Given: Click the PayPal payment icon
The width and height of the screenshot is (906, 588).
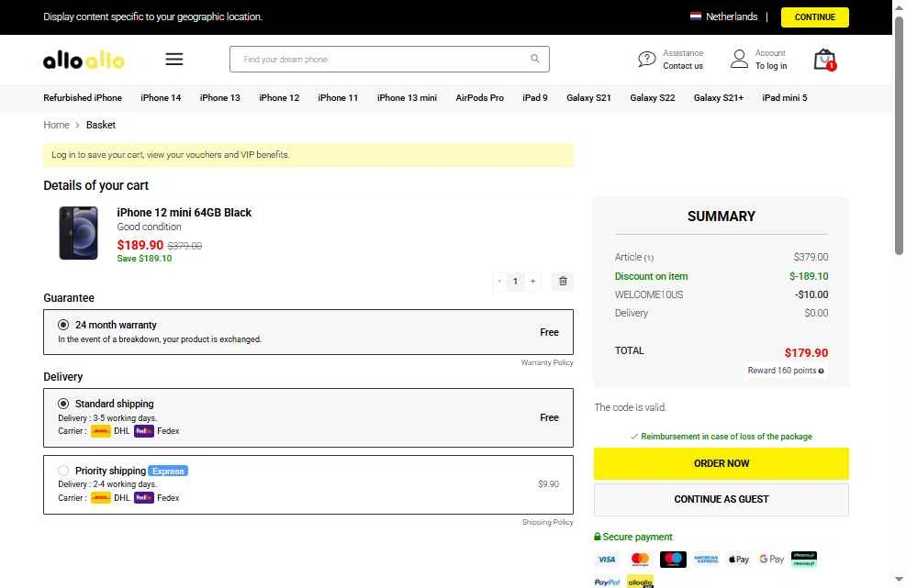Looking at the screenshot, I should 608,582.
